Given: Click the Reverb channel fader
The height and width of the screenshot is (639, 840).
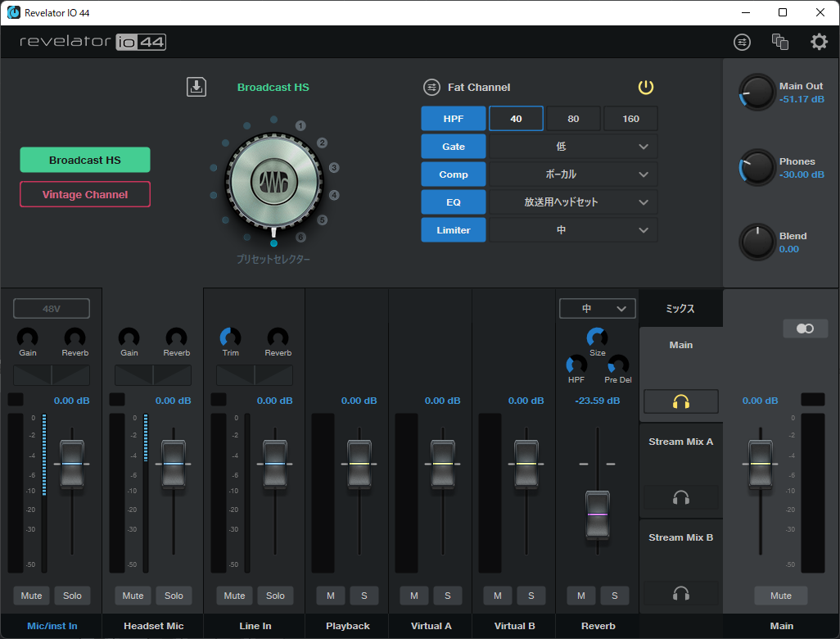Looking at the screenshot, I should 598,514.
